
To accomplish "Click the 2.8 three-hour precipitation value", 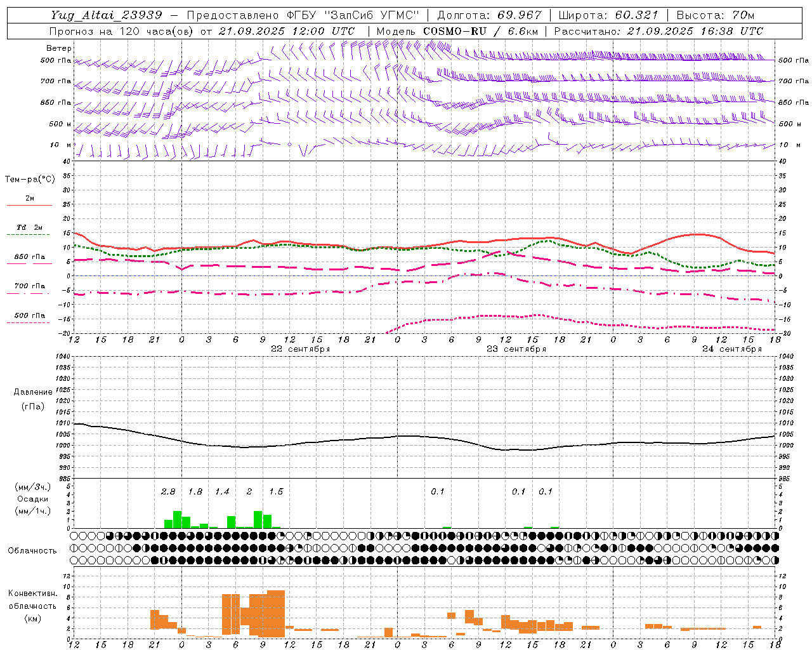I will click(x=168, y=492).
